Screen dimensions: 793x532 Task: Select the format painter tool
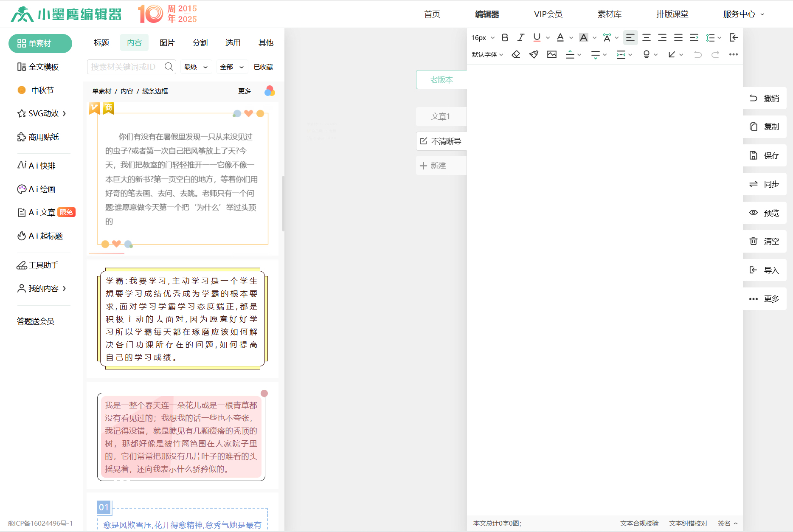[x=534, y=54]
